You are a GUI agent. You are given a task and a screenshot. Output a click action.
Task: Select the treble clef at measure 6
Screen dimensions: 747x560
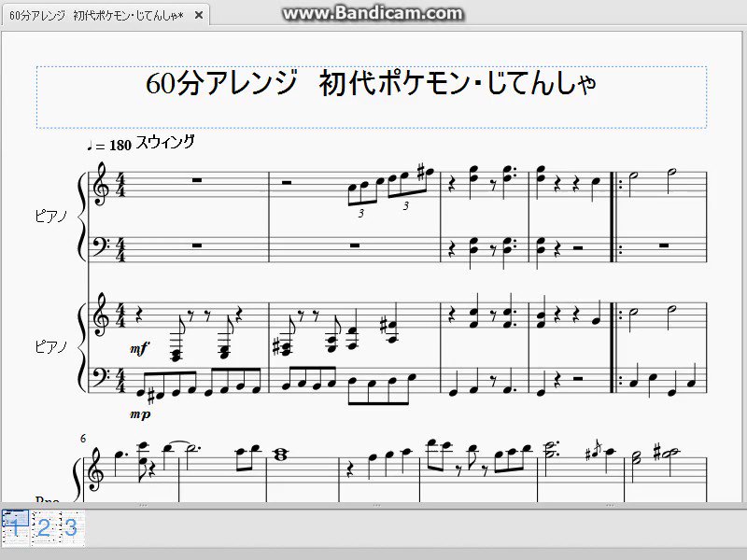pyautogui.click(x=96, y=469)
